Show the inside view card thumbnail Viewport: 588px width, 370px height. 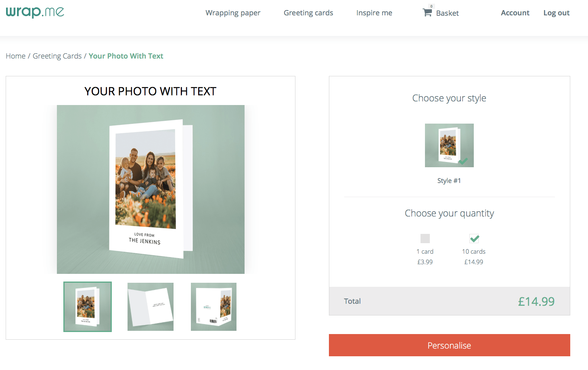[151, 307]
